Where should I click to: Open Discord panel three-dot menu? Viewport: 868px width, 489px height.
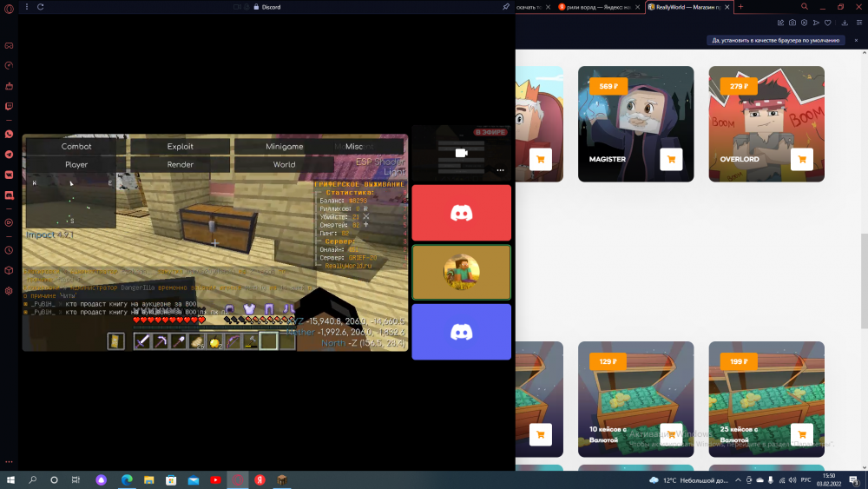click(27, 7)
